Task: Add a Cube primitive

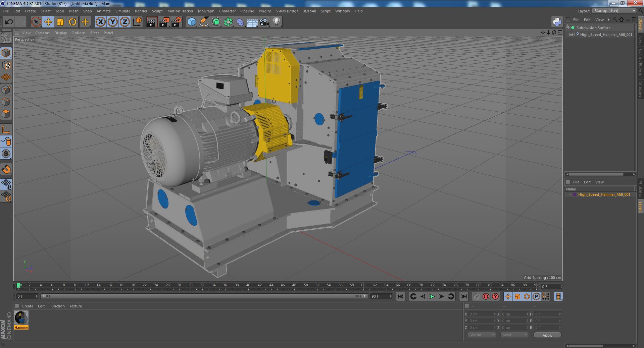Action: (192, 22)
